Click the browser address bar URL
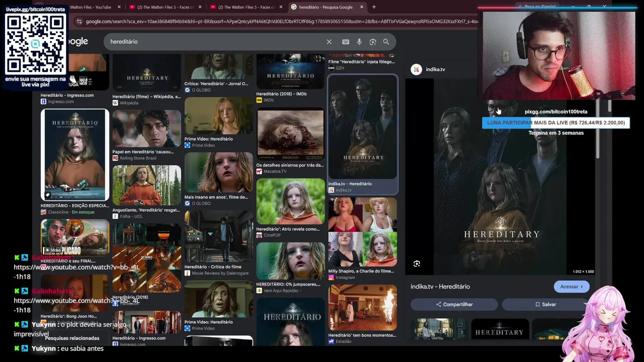 [x=281, y=22]
